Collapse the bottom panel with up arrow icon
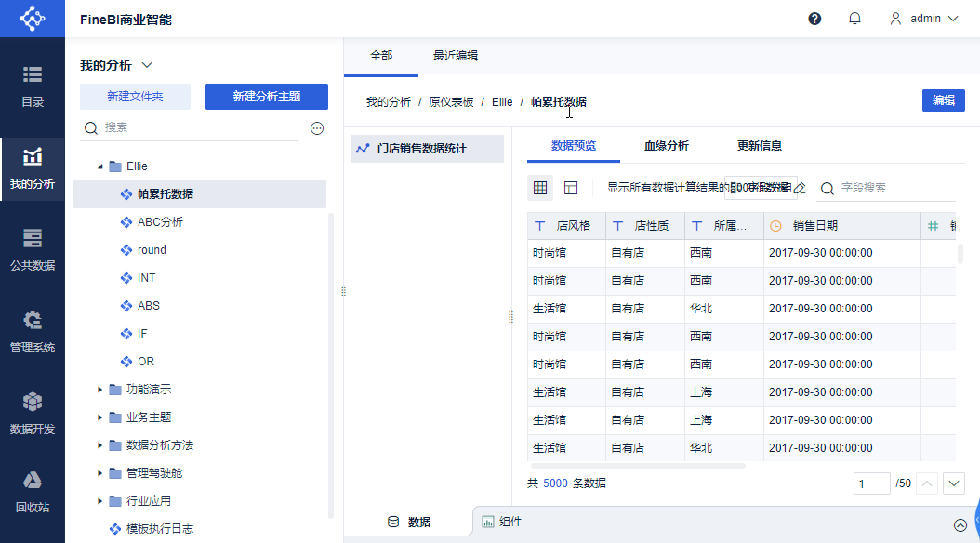Image resolution: width=980 pixels, height=543 pixels. point(960,525)
